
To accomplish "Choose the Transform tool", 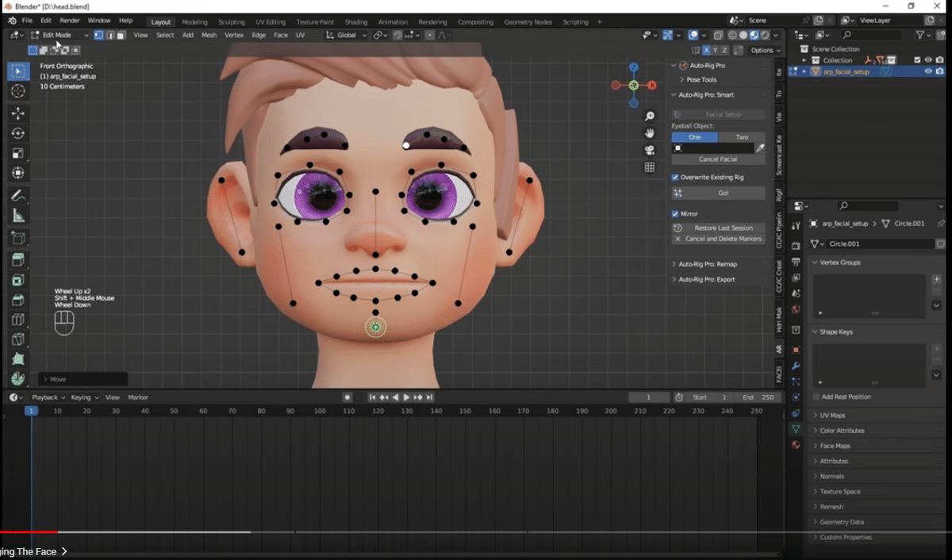I will pos(18,173).
